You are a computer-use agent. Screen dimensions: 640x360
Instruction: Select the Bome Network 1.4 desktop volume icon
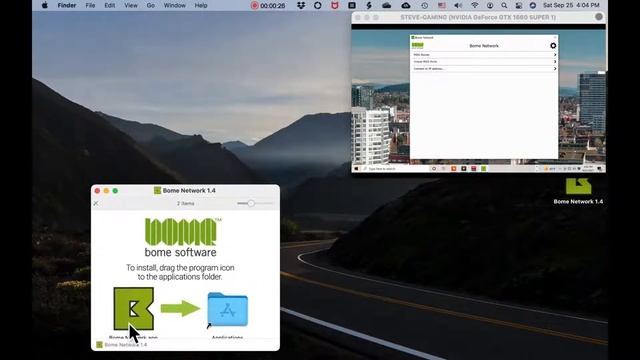pos(578,187)
